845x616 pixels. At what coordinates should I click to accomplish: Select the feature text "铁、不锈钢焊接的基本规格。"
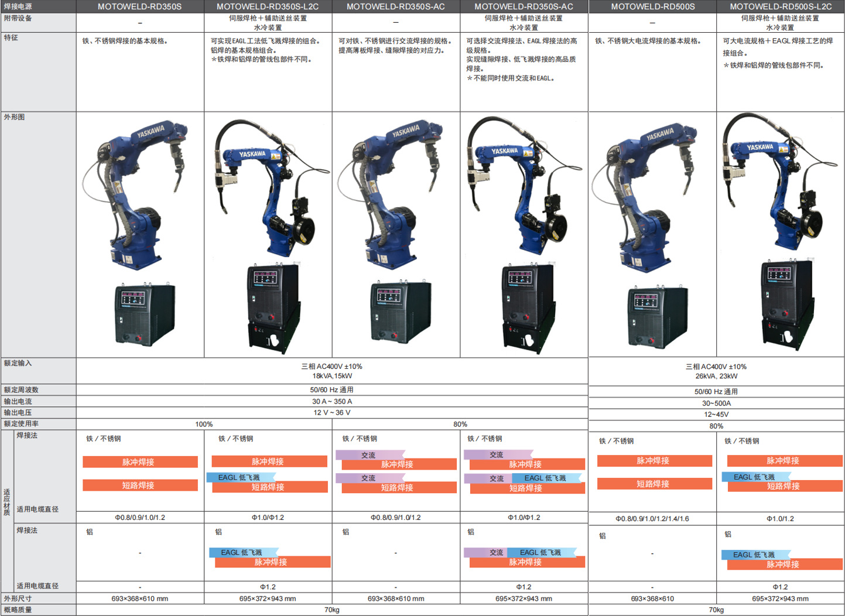125,41
